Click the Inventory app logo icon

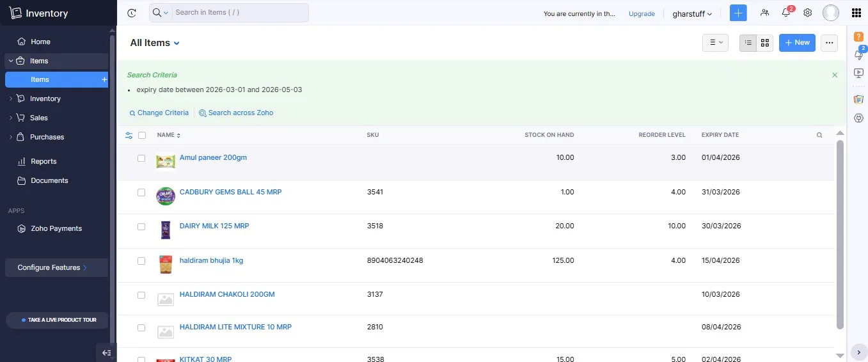[x=16, y=13]
